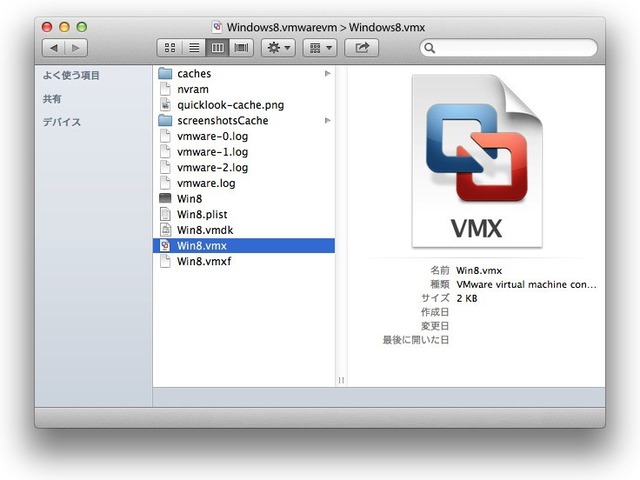The width and height of the screenshot is (640, 480).
Task: Click the vmware-2.log file icon
Action: tap(165, 167)
